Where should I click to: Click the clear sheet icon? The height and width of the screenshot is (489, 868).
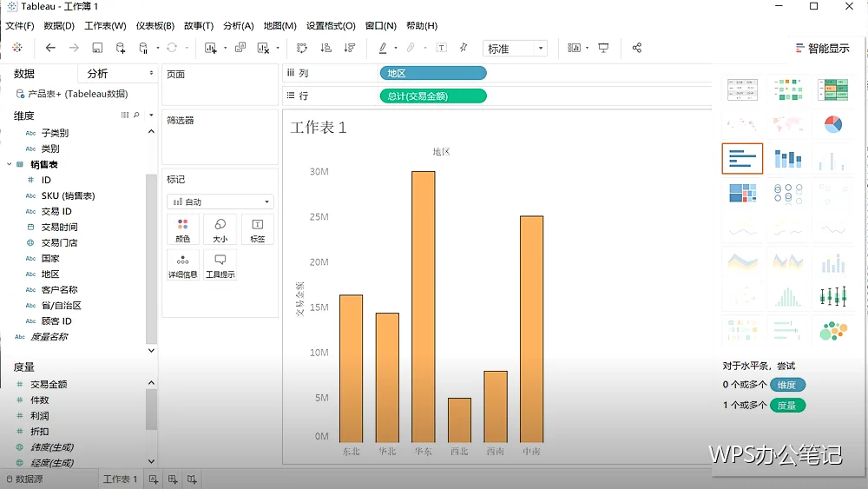click(264, 48)
